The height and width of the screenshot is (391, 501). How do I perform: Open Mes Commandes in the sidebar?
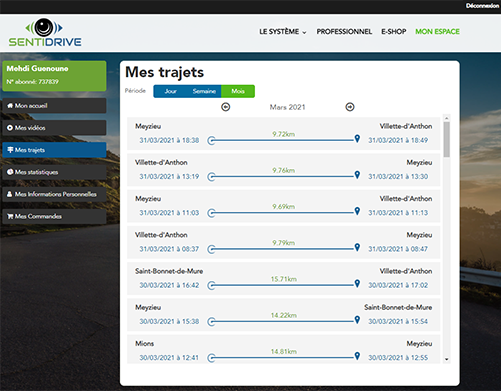click(54, 216)
